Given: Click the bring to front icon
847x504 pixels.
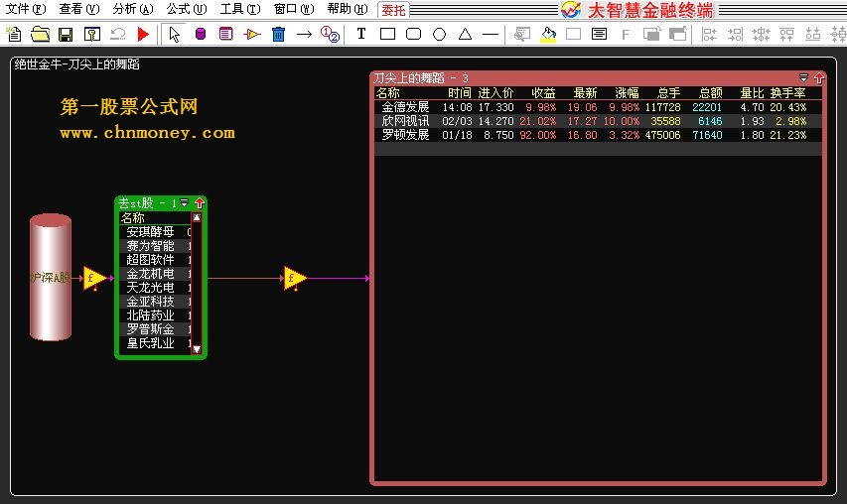Looking at the screenshot, I should coord(651,35).
